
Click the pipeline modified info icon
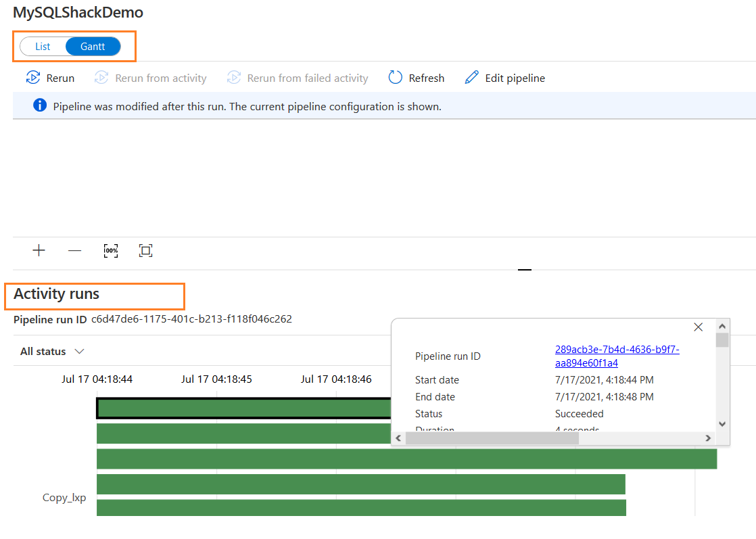click(x=40, y=105)
